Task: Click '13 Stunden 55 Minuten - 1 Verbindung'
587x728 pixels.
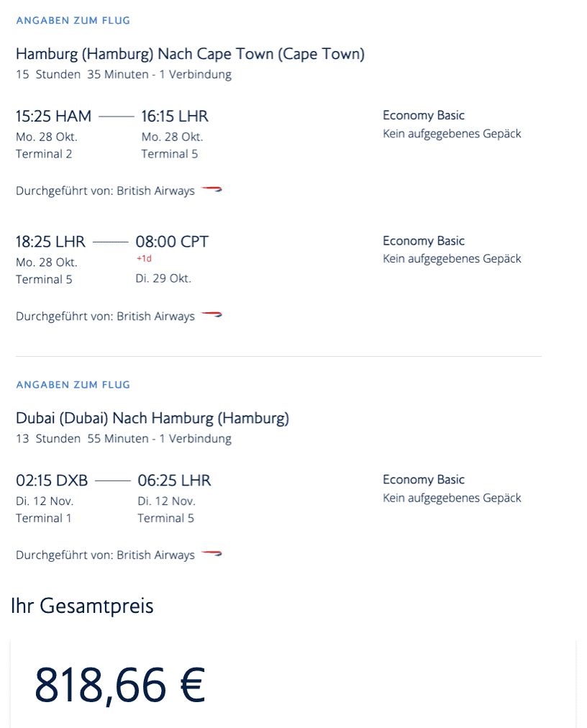Action: click(x=124, y=438)
